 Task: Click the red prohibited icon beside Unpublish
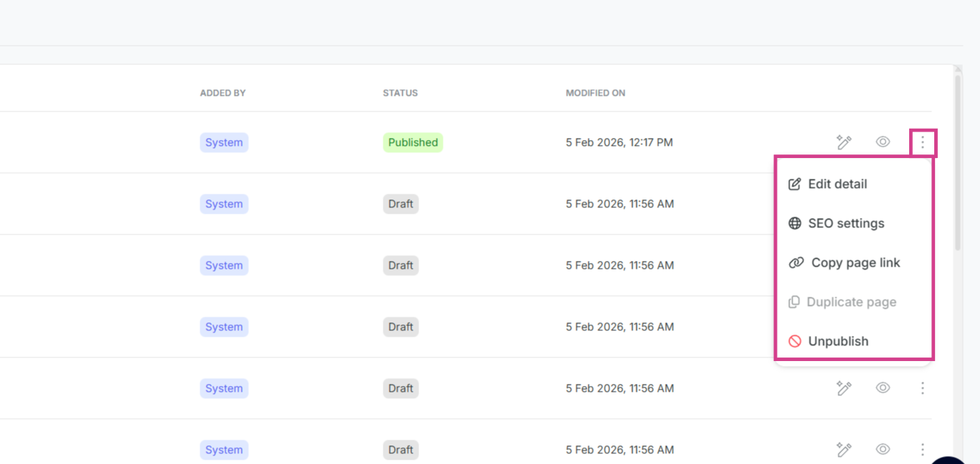(795, 342)
